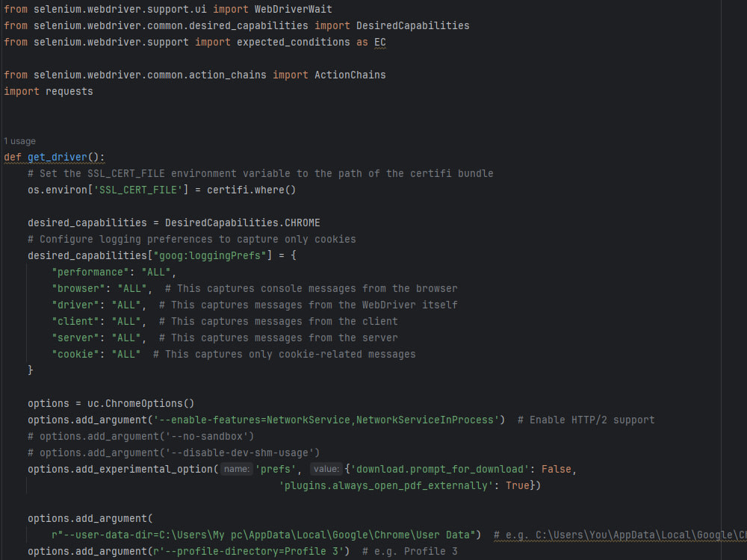Click 'download.prompt_for_download' key

(x=440, y=470)
